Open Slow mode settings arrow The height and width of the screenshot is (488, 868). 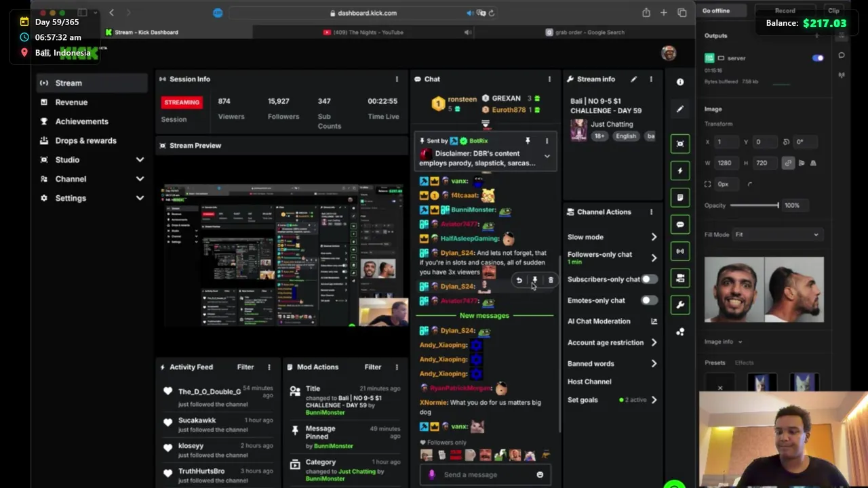654,237
